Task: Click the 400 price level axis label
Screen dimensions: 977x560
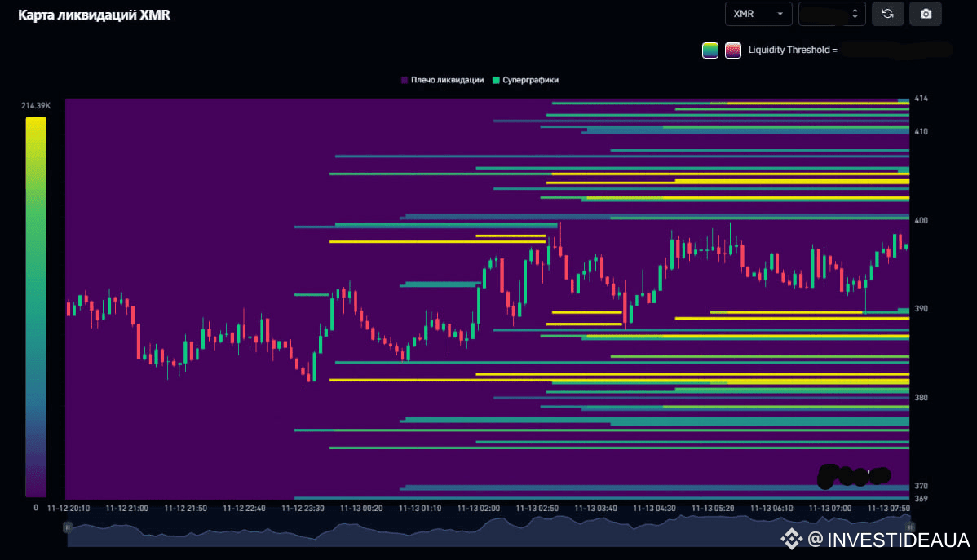Action: click(x=922, y=220)
